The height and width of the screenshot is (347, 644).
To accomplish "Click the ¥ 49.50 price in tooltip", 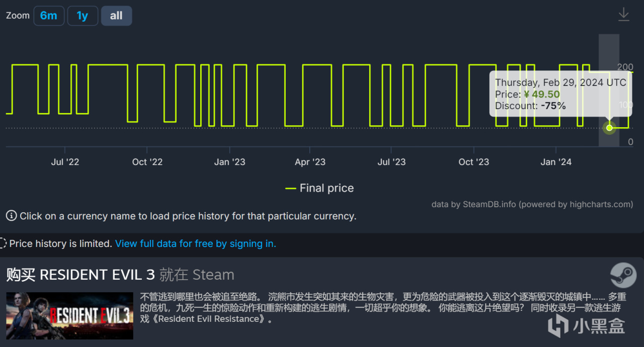I will tap(541, 95).
